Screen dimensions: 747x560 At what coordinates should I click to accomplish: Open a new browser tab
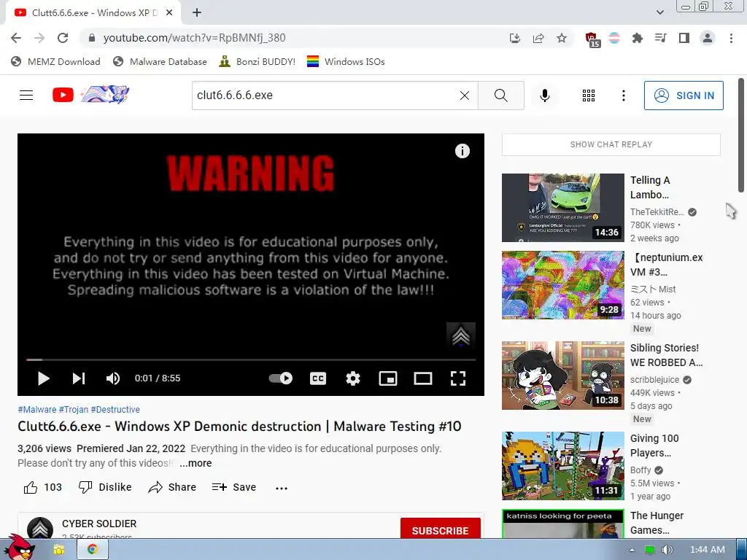(197, 13)
